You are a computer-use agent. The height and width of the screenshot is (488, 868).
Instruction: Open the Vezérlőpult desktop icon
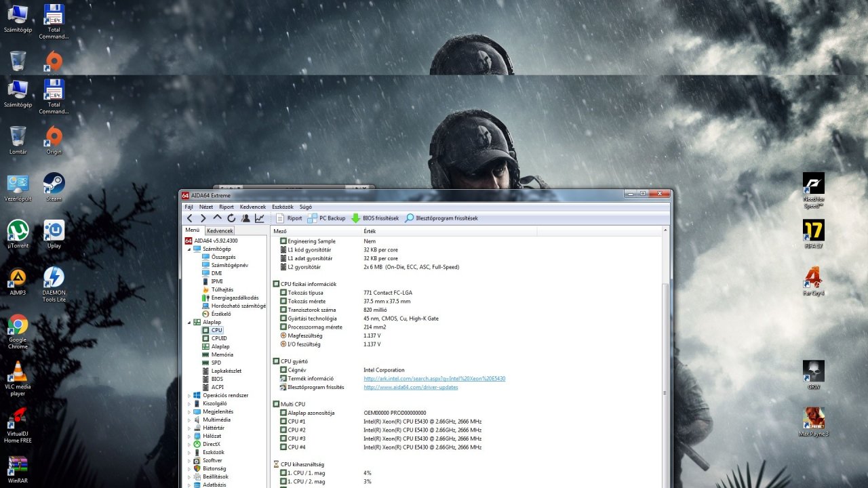tap(18, 187)
